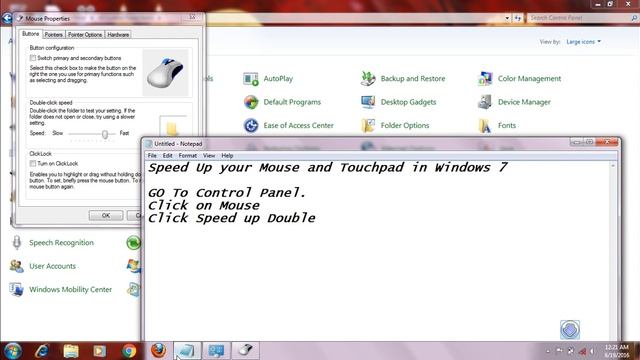Open Windows Explorer from the taskbar
Screen dimensions: 640x360
pos(71,351)
